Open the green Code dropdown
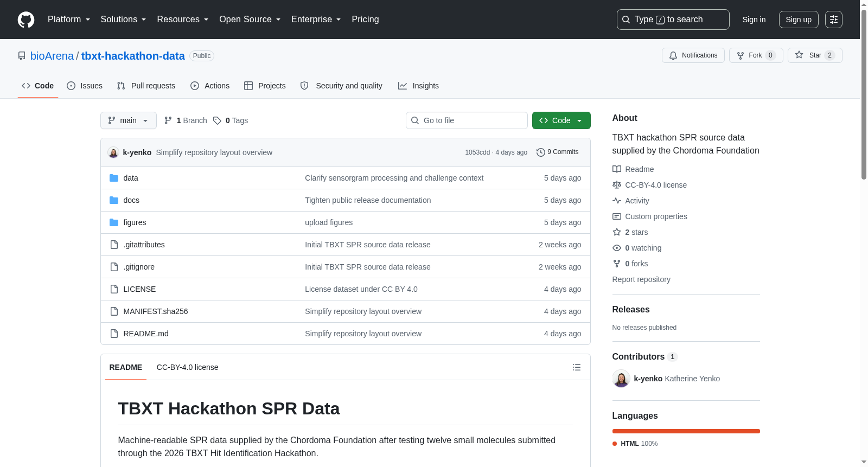 tap(561, 120)
